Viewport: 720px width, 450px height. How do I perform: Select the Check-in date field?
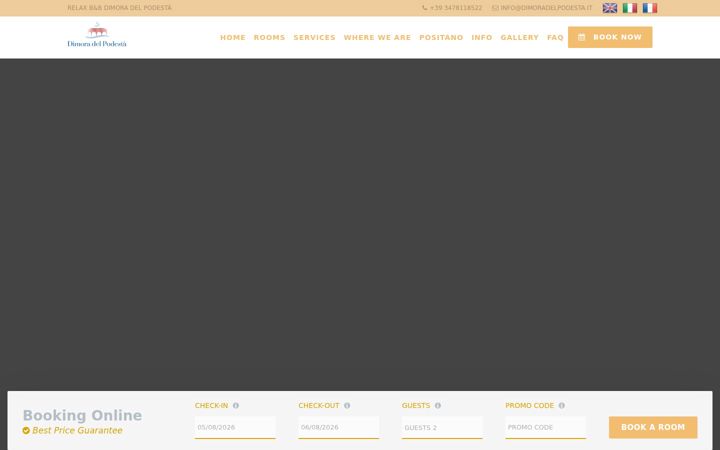click(235, 427)
